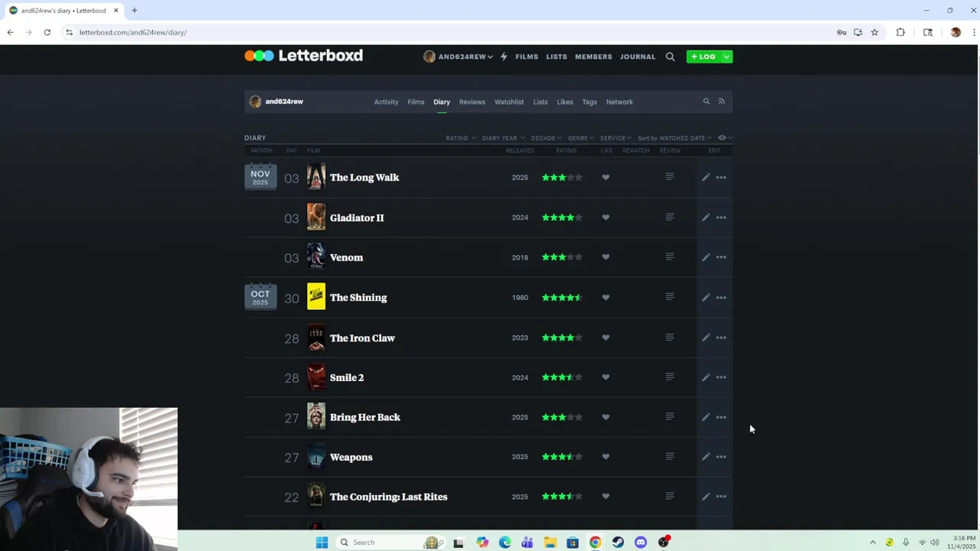Image resolution: width=980 pixels, height=551 pixels.
Task: Open more options for The Long Walk
Action: click(x=721, y=178)
